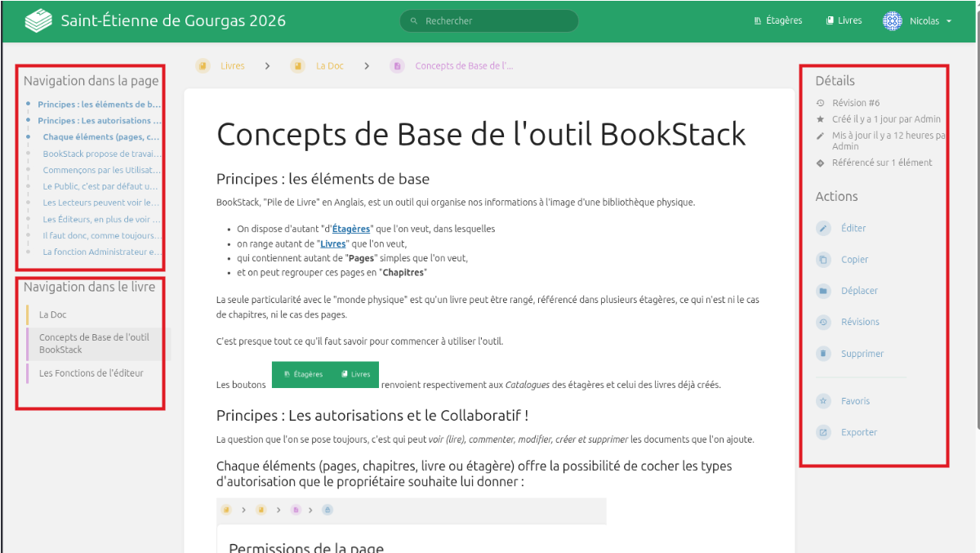Open the Nicolas user menu dropdown
980x553 pixels.
(918, 21)
